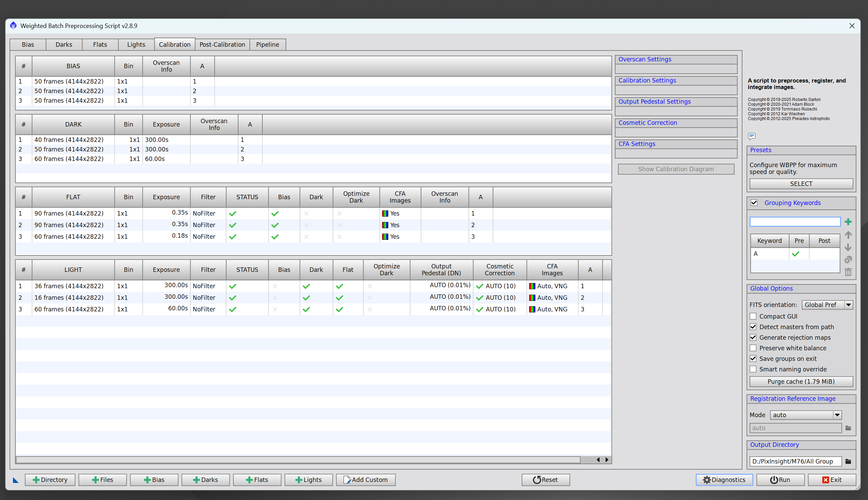Click blue triangle icon at bottom left
Screen dimensions: 868x500
click(15, 480)
